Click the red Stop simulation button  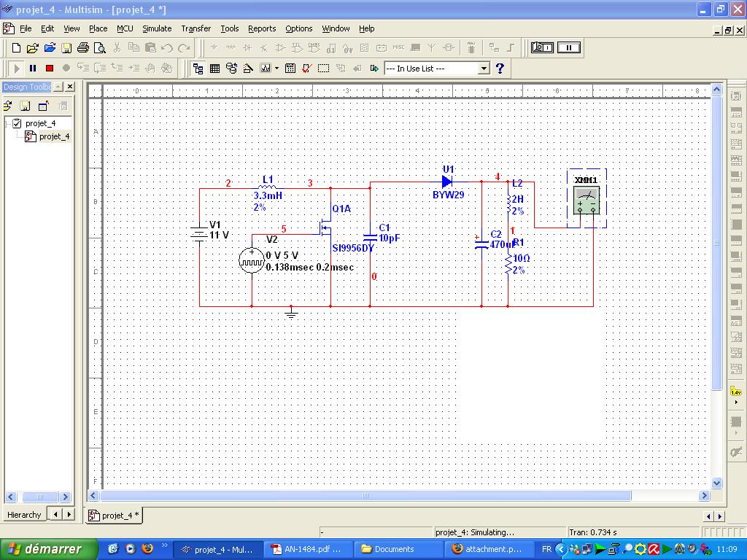point(50,68)
